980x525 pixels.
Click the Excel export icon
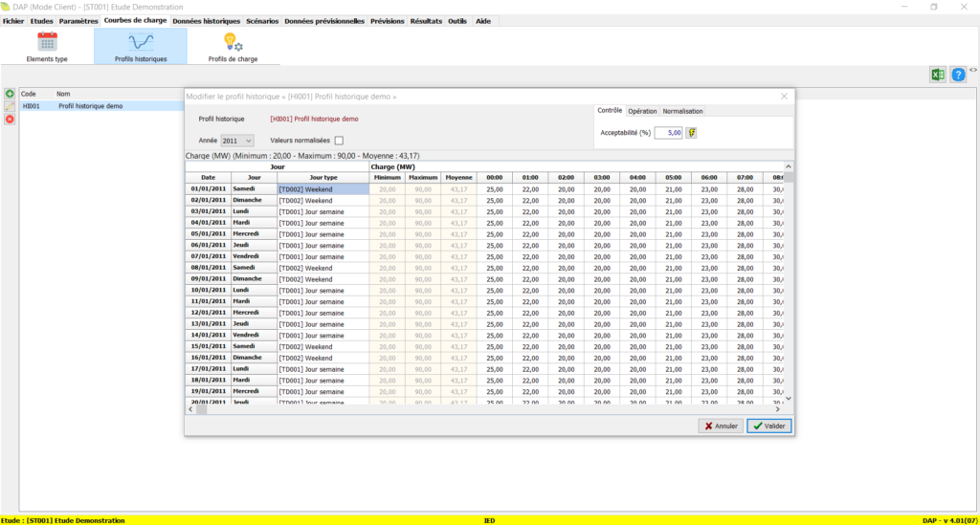pyautogui.click(x=939, y=75)
